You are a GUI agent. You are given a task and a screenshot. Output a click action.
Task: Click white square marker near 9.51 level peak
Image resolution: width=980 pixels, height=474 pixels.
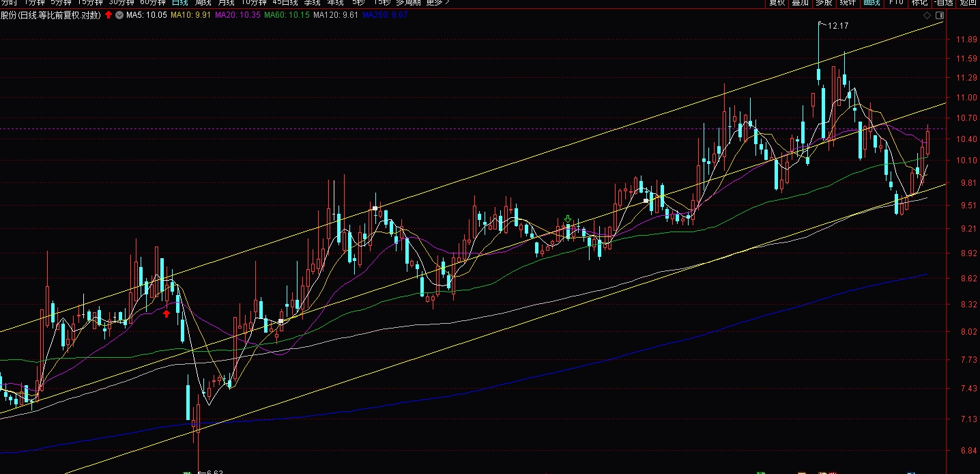[x=375, y=208]
